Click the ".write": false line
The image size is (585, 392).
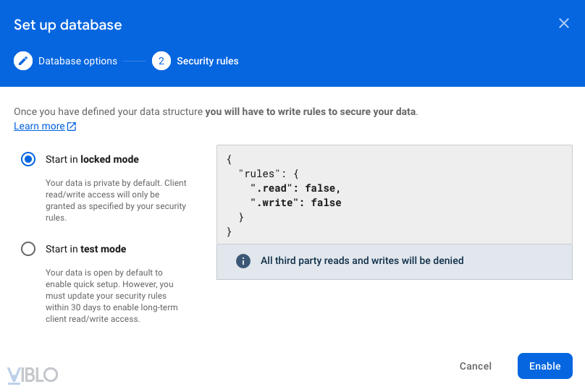[x=295, y=203]
